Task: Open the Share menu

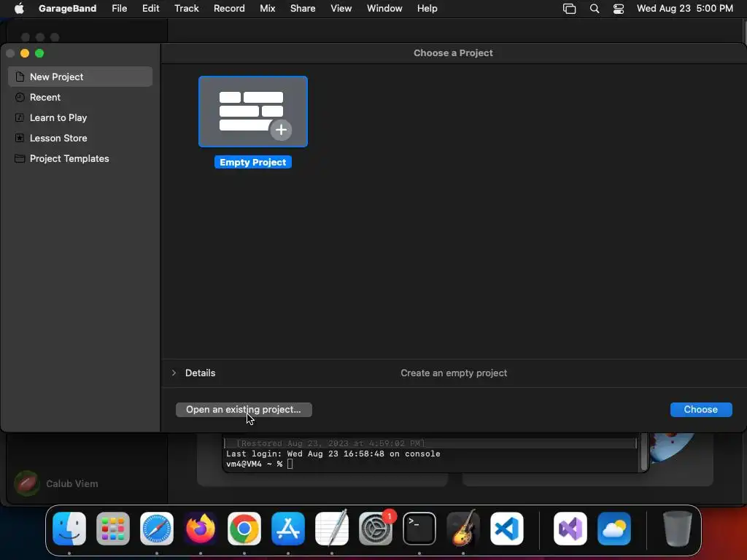Action: (303, 9)
